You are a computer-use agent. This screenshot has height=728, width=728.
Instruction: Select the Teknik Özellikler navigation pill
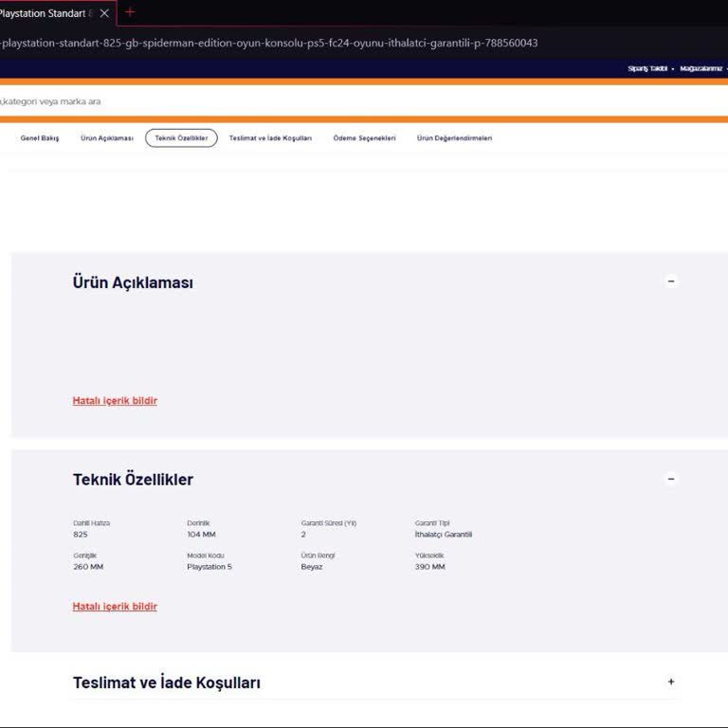[x=181, y=138]
